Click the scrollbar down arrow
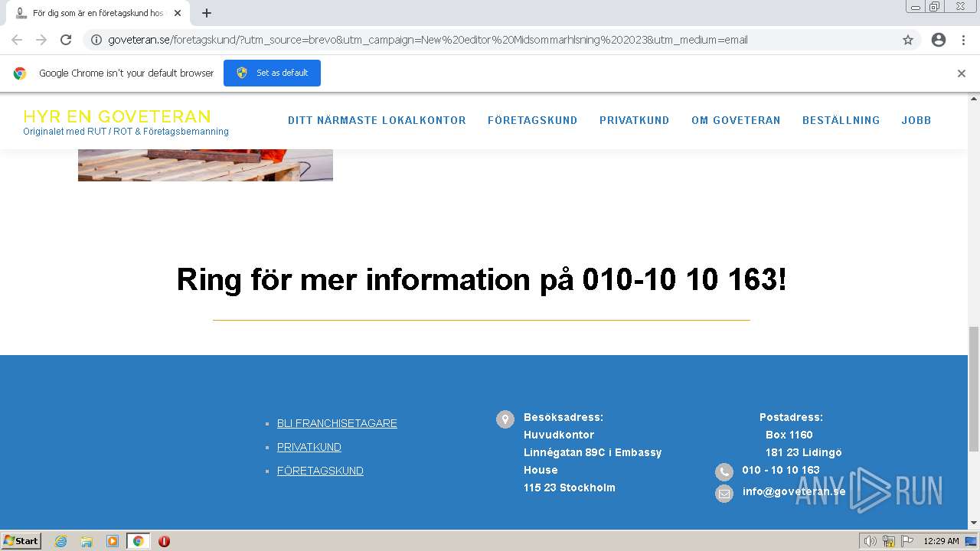The width and height of the screenshot is (980, 551). click(974, 523)
